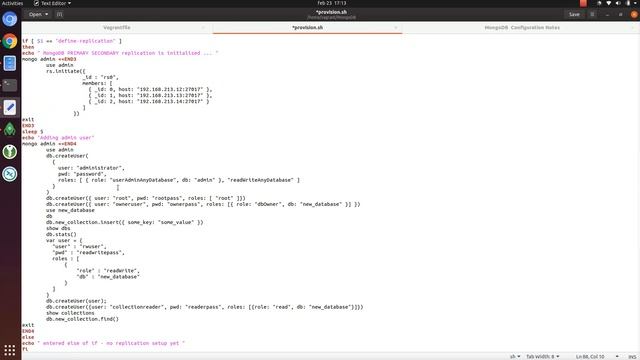
Task: Toggle the INS insert mode indicator
Action: point(632,357)
